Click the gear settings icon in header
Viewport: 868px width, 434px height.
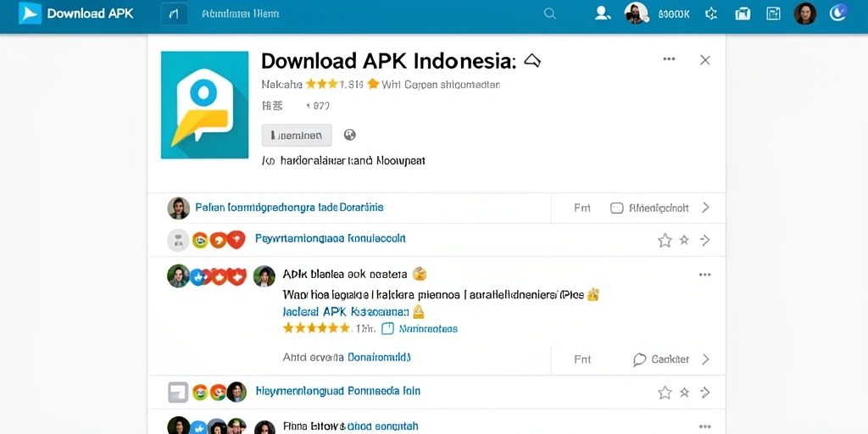pyautogui.click(x=711, y=14)
